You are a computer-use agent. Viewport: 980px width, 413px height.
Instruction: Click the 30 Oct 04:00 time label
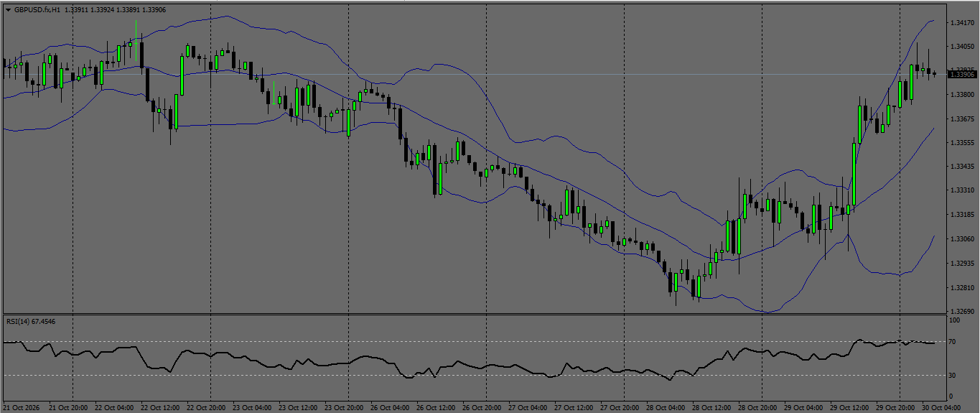click(941, 407)
